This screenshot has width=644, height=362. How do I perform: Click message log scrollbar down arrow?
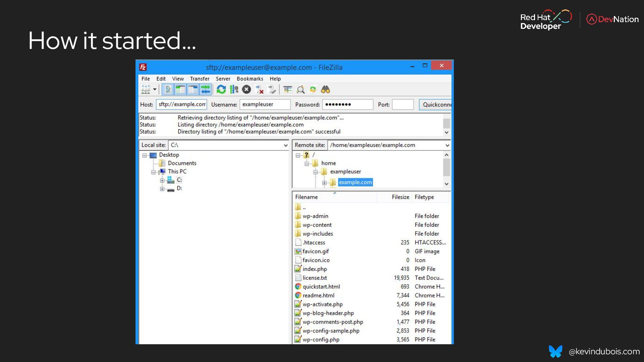[x=446, y=132]
